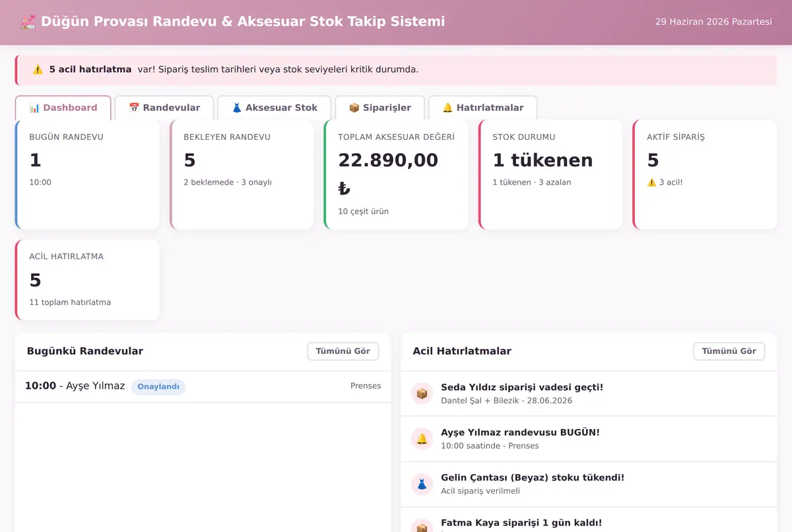Click Tümünü Gör in Bugünkü Randevular

coord(343,351)
